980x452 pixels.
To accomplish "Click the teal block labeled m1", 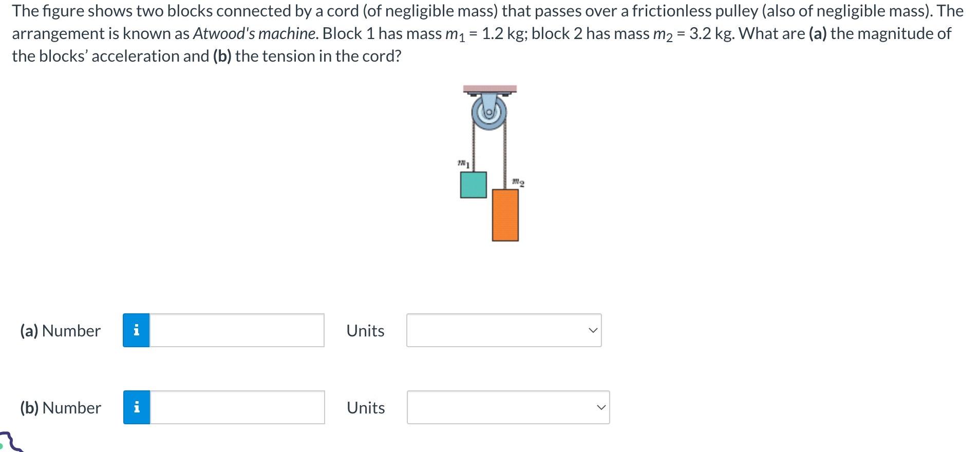I will (473, 184).
